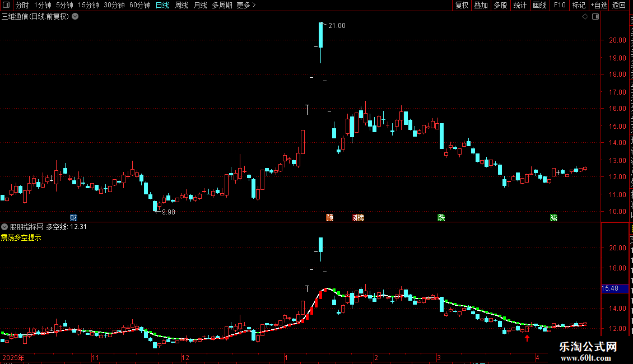The height and width of the screenshot is (364, 633).
Task: Click the month 3 marker on time axis
Action: pyautogui.click(x=439, y=357)
